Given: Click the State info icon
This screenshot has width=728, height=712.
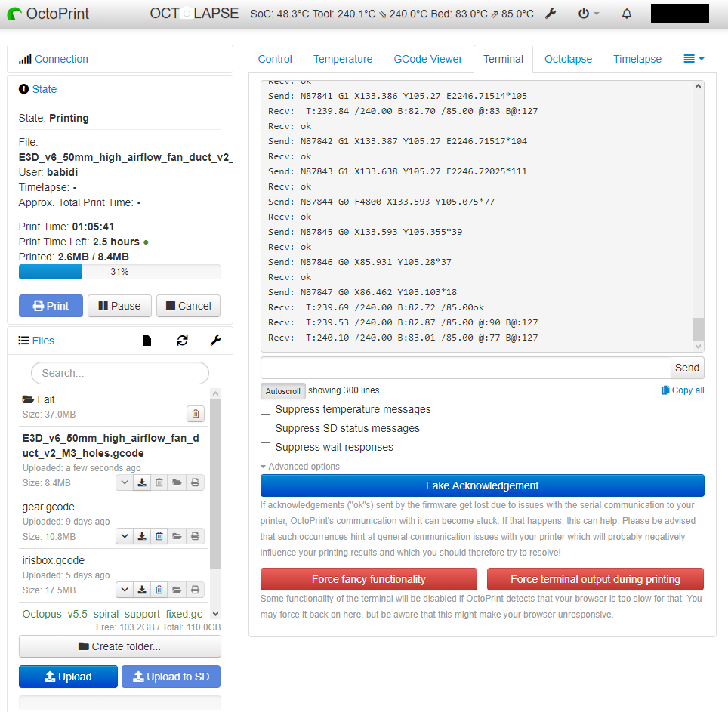Looking at the screenshot, I should click(x=23, y=88).
